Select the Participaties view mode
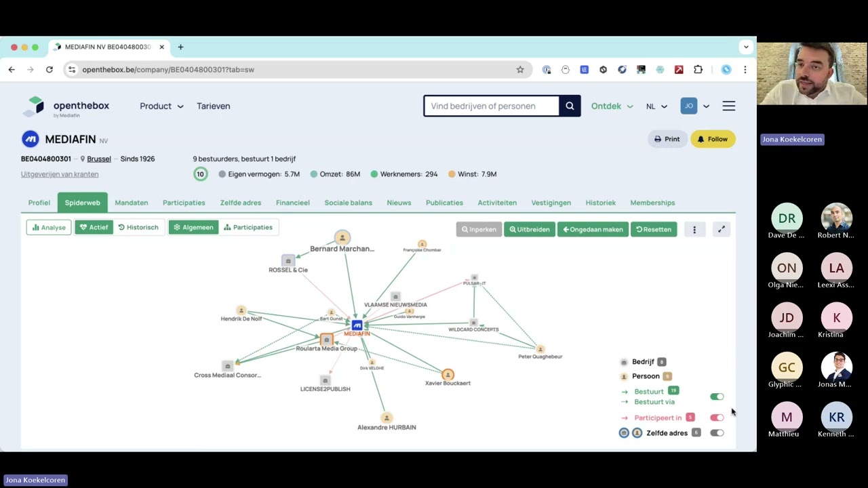 click(248, 227)
